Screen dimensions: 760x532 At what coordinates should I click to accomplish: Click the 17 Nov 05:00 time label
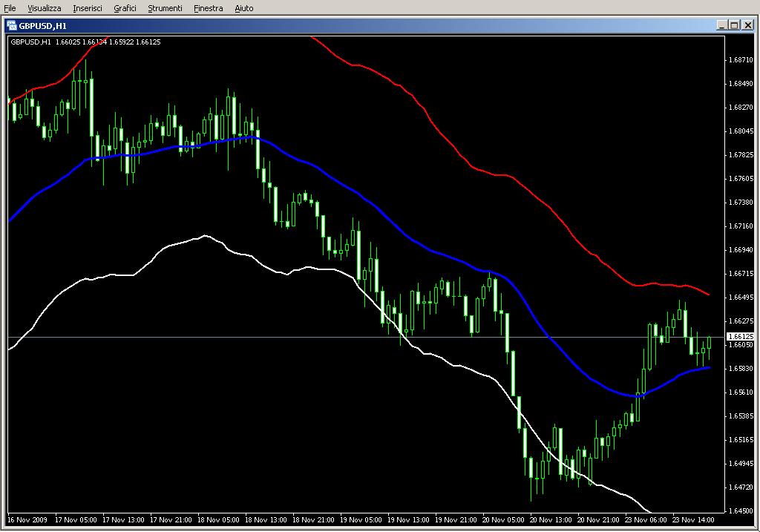tap(76, 520)
